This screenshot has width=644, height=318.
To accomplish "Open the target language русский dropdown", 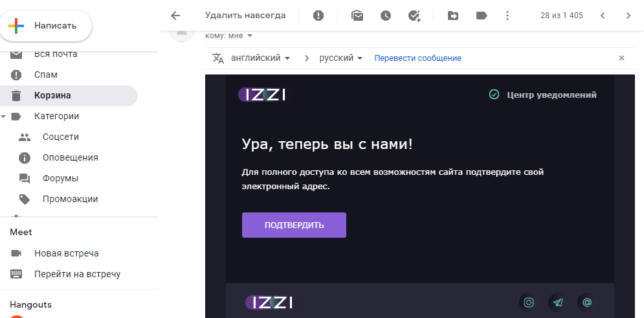I will (340, 58).
